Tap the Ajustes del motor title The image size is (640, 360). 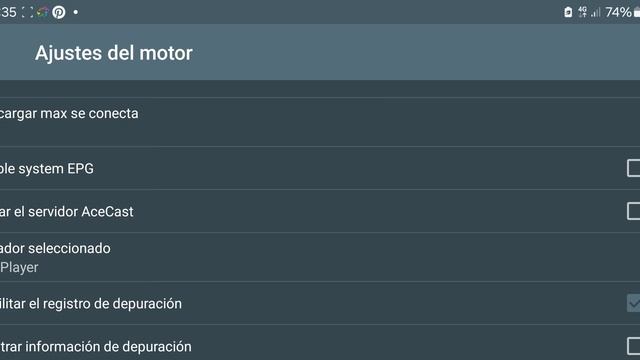pos(113,53)
